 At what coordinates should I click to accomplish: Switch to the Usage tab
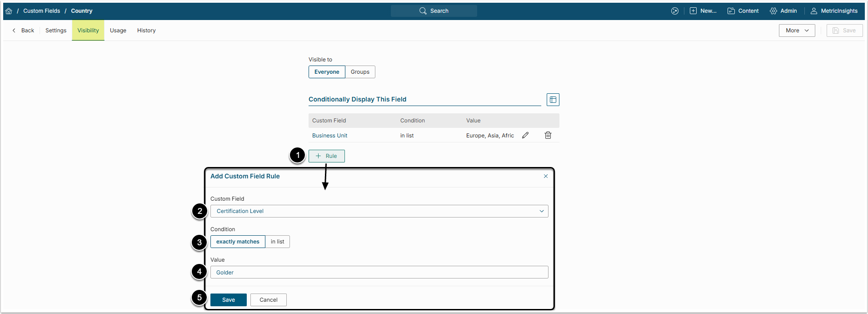pyautogui.click(x=118, y=30)
